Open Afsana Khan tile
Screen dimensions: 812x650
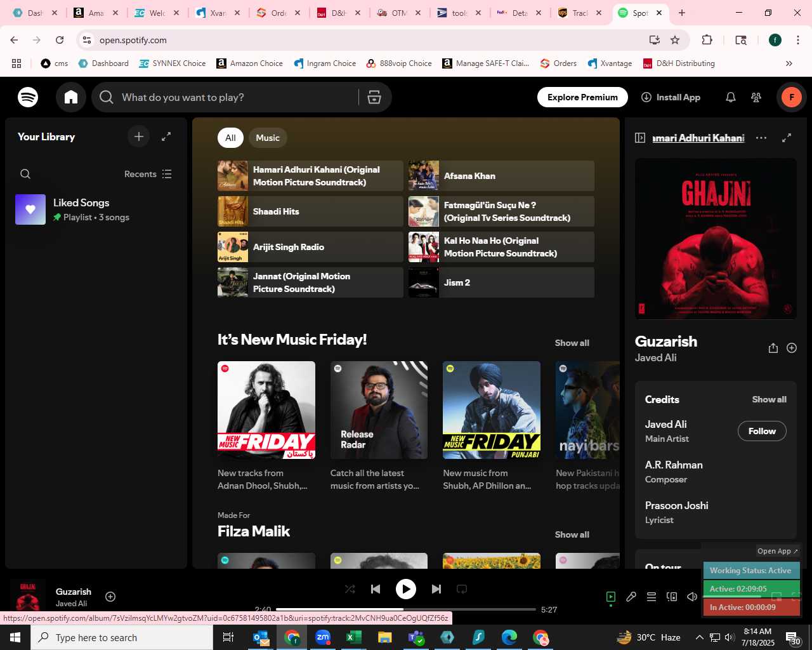point(501,176)
